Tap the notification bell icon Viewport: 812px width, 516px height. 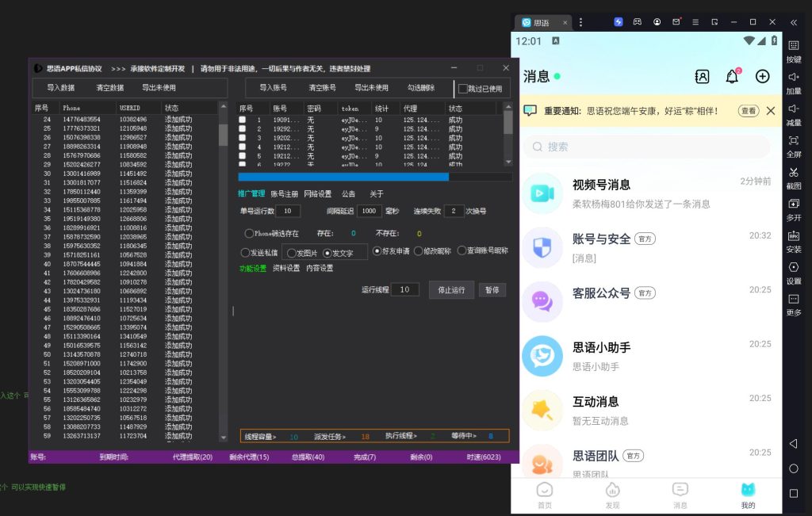click(732, 76)
